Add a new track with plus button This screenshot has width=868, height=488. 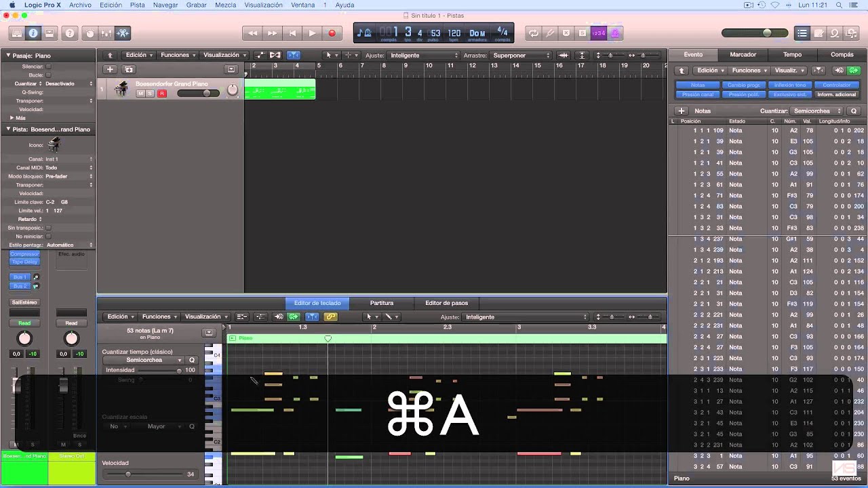(x=109, y=69)
